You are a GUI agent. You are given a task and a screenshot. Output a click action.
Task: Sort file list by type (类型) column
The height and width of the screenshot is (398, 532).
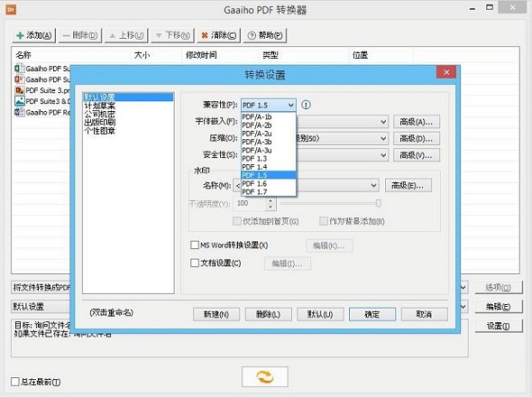point(304,55)
